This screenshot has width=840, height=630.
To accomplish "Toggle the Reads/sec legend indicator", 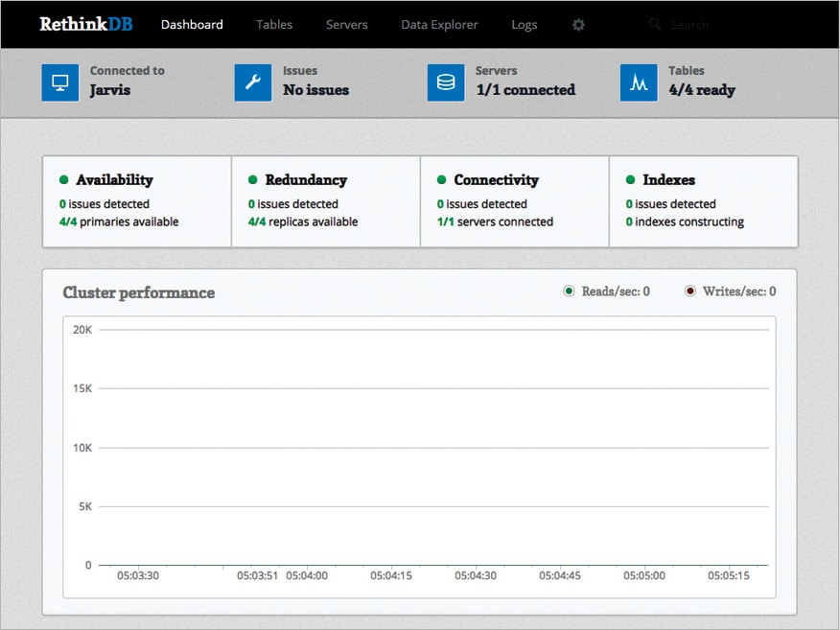I will point(569,292).
